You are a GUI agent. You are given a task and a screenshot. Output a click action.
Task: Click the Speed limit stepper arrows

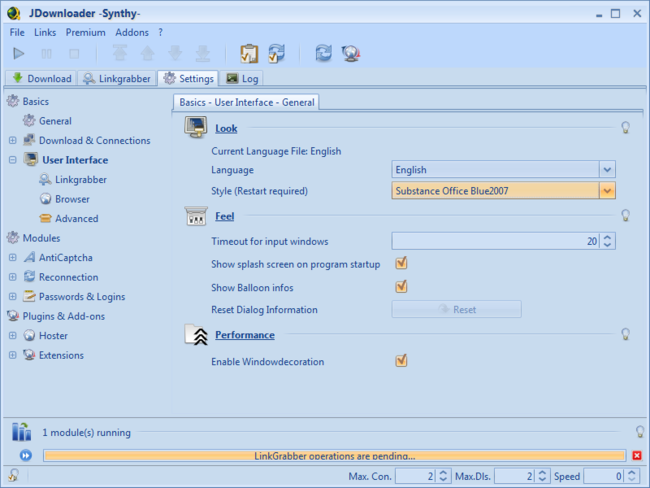click(632, 476)
